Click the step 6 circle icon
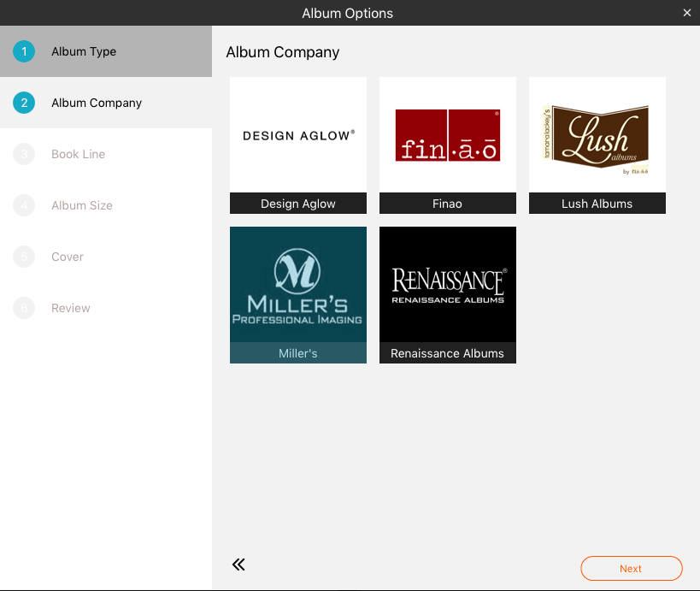Viewport: 700px width, 591px height. pos(24,308)
